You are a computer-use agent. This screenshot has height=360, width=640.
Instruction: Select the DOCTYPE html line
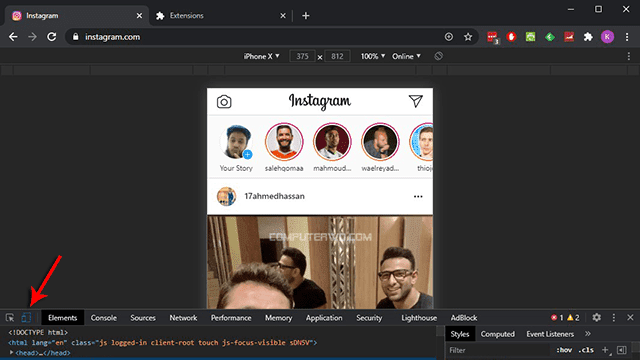point(38,333)
